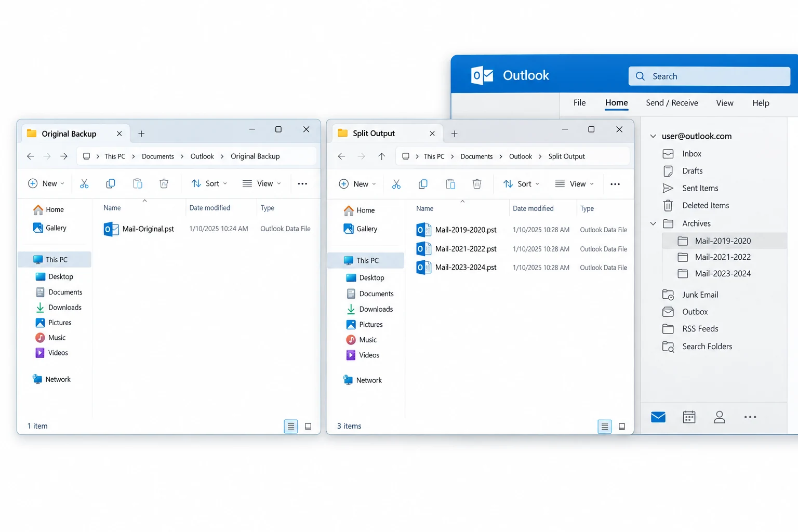Image resolution: width=798 pixels, height=532 pixels.
Task: Click Paste icon in Original Backup toolbar
Action: 138,183
